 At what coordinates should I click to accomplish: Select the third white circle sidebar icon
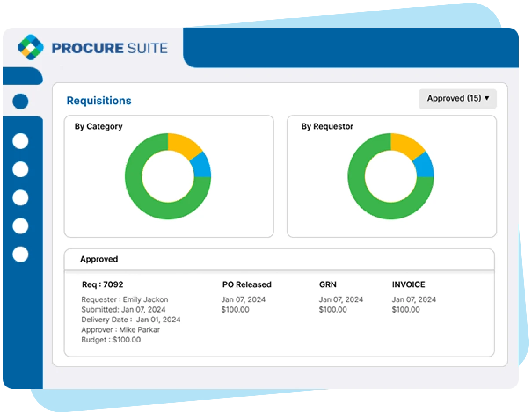(20, 198)
